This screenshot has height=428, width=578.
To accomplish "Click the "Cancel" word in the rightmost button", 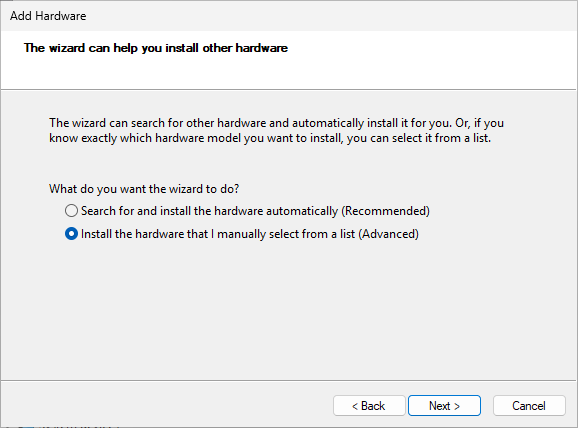I will [529, 406].
